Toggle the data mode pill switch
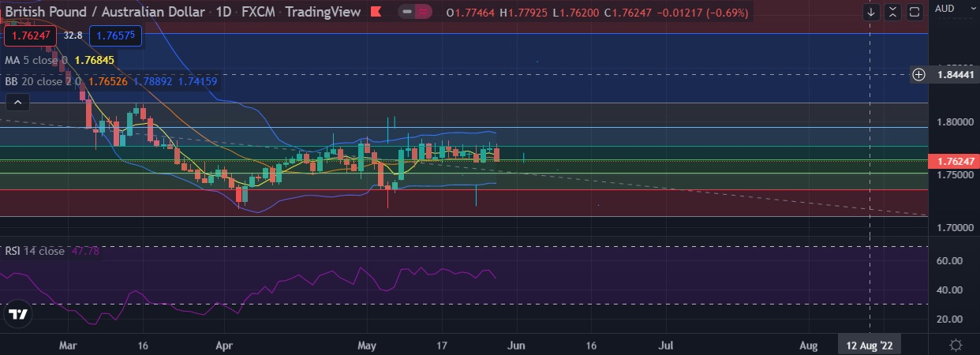Viewport: 980px width, 355px height. (416, 12)
